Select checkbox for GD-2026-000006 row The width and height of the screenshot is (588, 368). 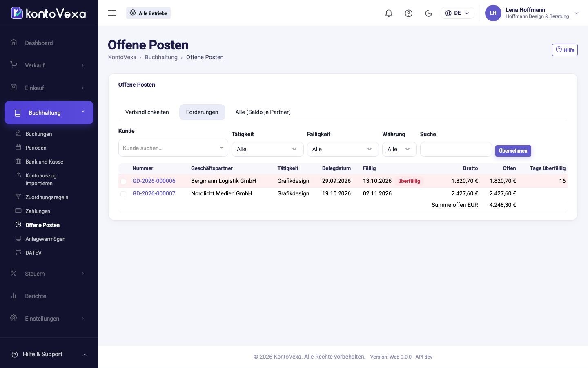(x=123, y=181)
